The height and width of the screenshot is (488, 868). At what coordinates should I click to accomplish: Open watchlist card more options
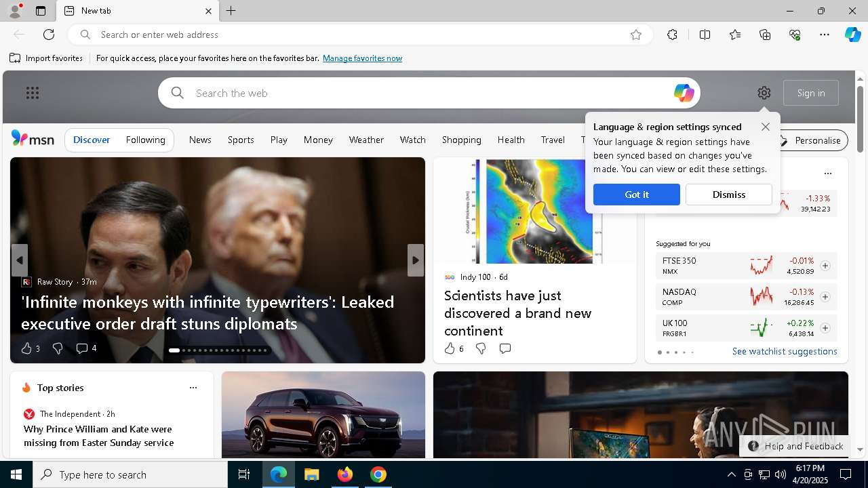827,174
